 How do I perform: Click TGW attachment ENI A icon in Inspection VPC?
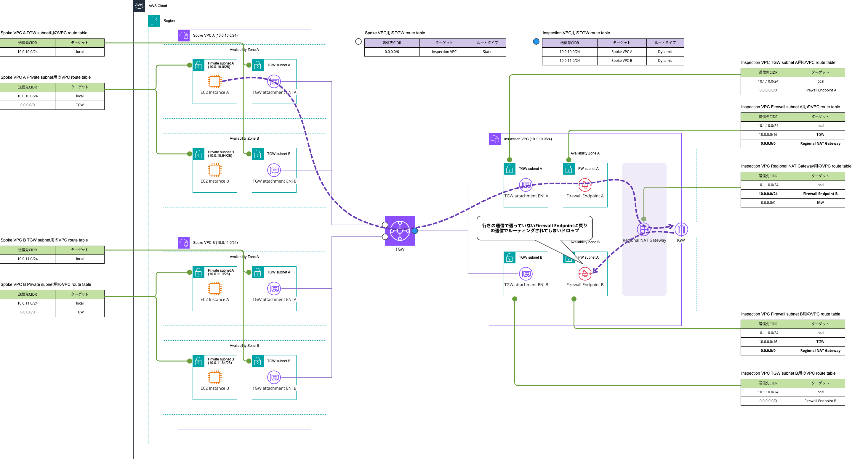526,185
